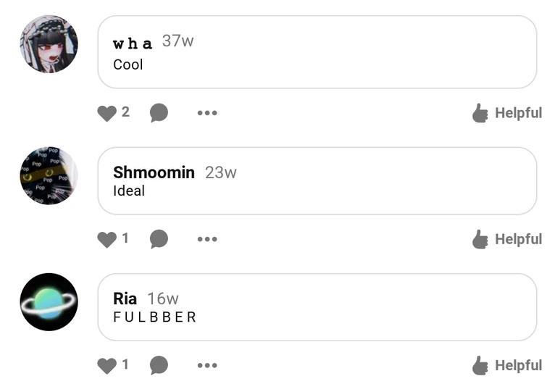Reply to w h a's "Cool" comment

coord(159,113)
